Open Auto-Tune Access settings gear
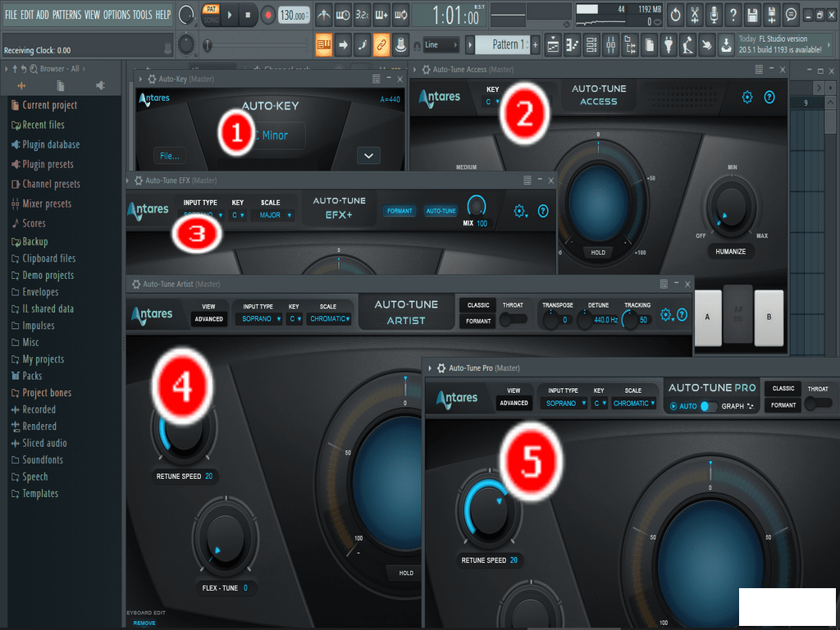This screenshot has height=630, width=840. click(x=746, y=97)
